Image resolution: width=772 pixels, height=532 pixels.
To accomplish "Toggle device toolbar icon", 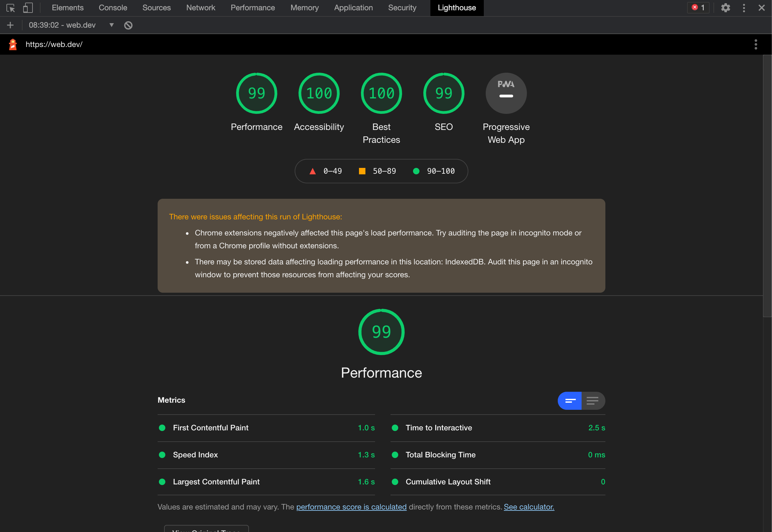I will [28, 8].
